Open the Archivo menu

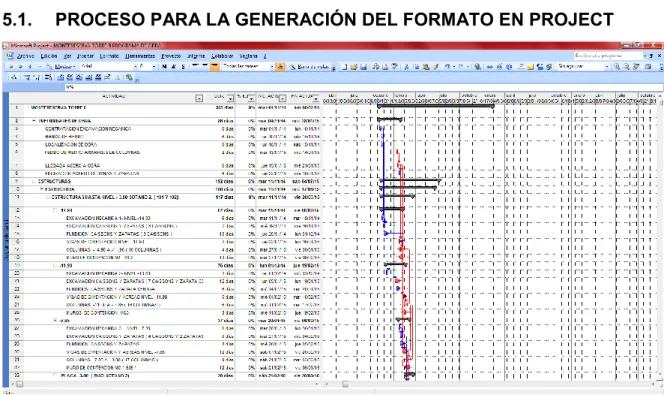[25, 56]
